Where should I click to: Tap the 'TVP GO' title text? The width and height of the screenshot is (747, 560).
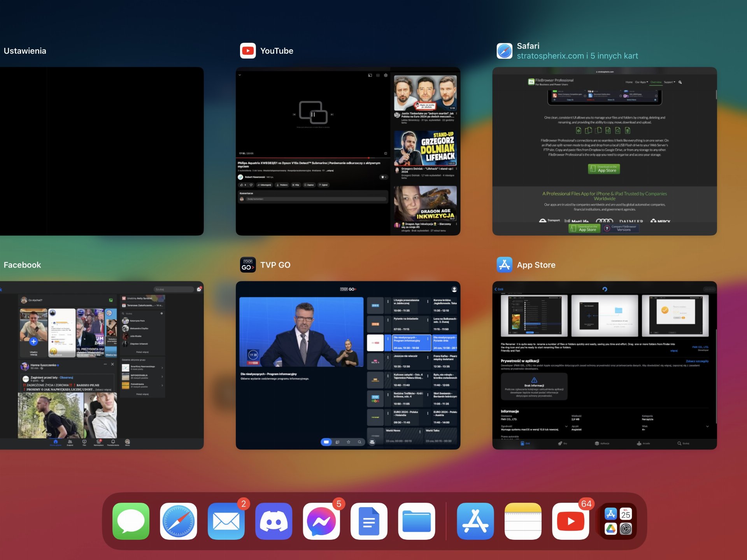275,265
